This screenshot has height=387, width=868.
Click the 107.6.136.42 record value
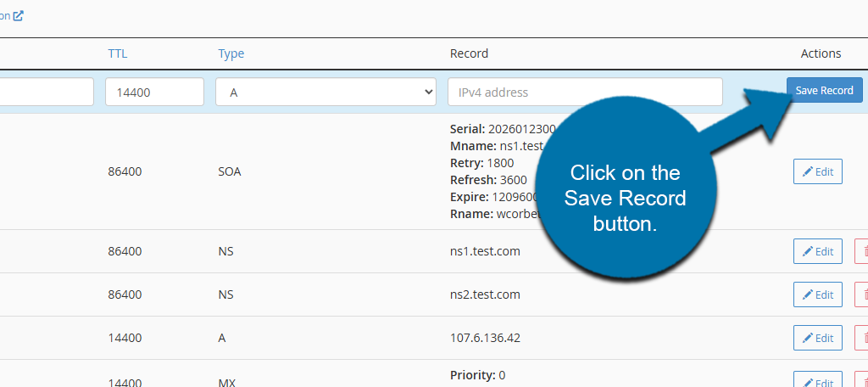485,338
